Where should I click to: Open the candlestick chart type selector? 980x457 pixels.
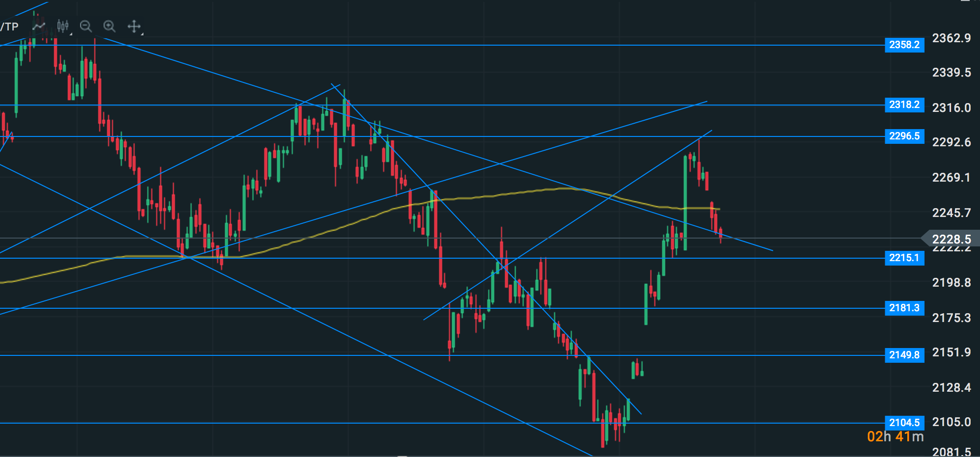tap(63, 26)
